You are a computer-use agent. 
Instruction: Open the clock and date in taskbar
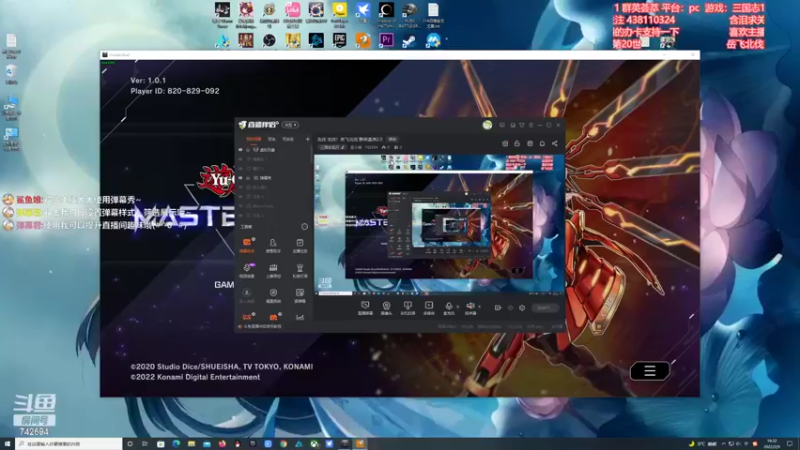771,444
